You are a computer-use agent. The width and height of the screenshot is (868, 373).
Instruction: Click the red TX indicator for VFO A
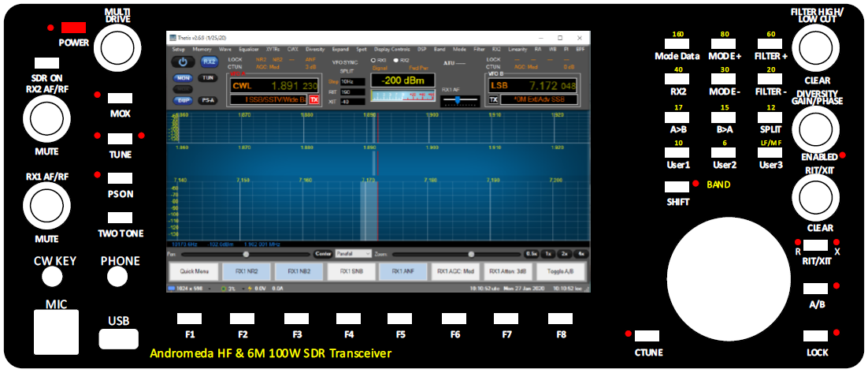[313, 100]
